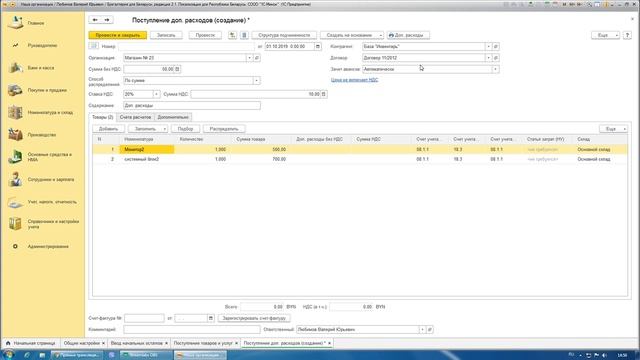Go back with the left arrow
640x360 pixels.
[95, 20]
